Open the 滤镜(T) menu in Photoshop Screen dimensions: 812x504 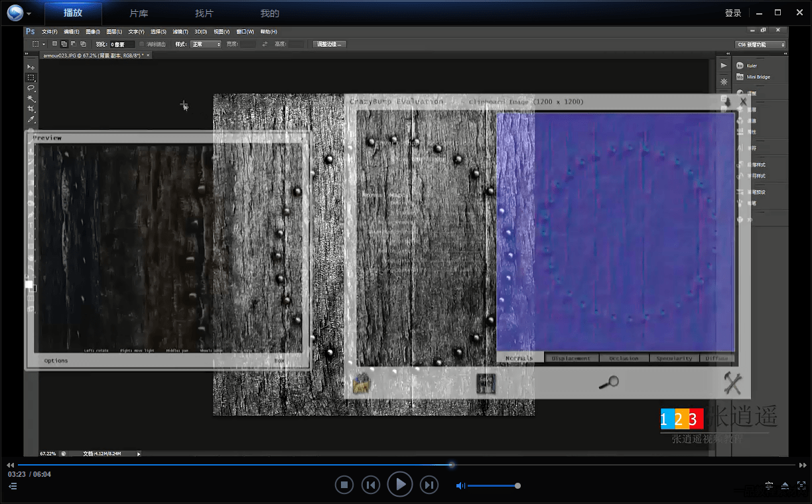click(180, 32)
